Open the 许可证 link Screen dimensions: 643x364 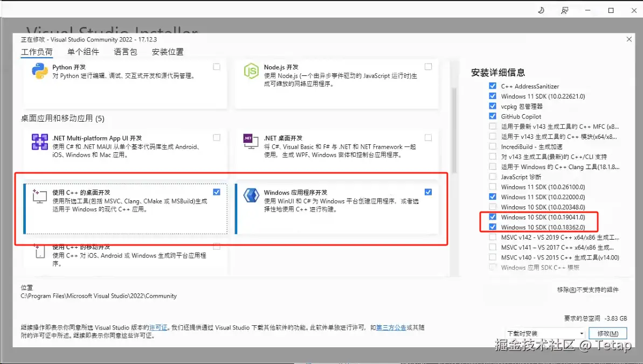pos(158,327)
